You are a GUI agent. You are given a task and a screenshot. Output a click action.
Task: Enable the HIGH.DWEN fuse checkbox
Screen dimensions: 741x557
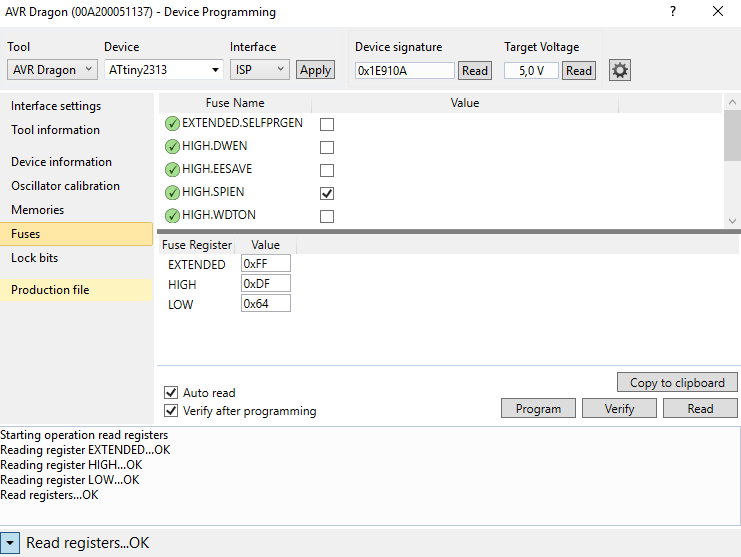327,147
